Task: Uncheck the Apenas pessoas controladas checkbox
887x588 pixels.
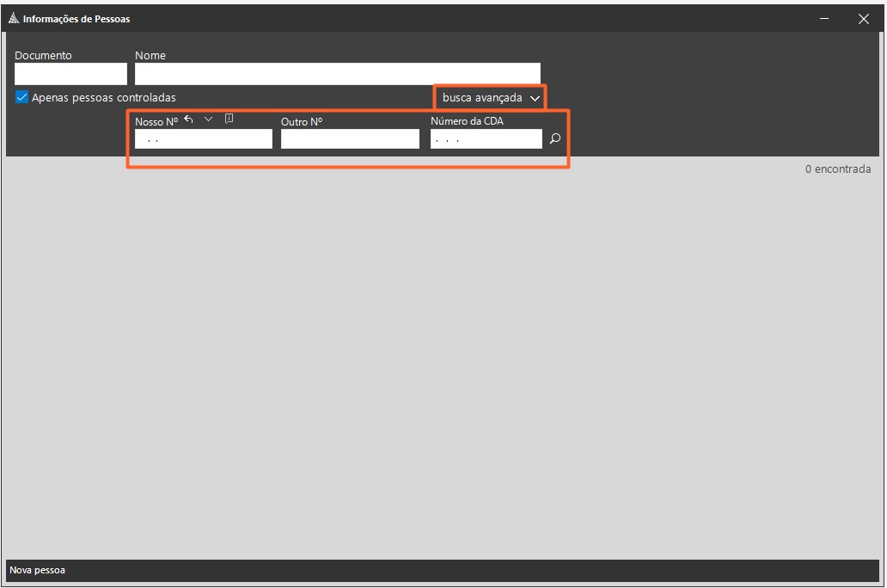Action: pos(22,97)
